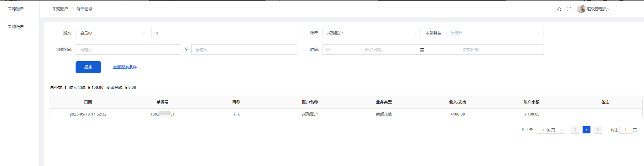Click the refresh icon in top bar
Viewport: 644px width, 166px height.
[559, 9]
